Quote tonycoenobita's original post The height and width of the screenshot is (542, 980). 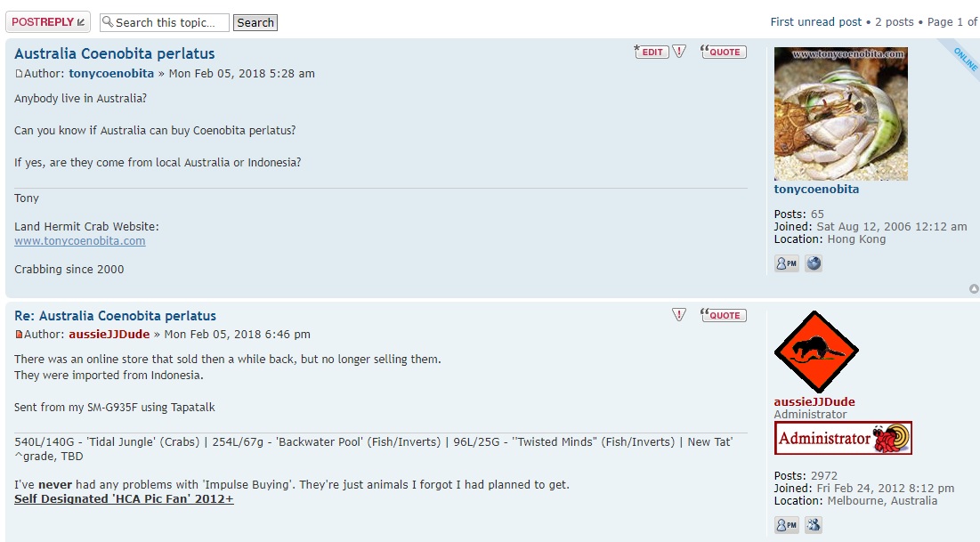click(x=724, y=52)
